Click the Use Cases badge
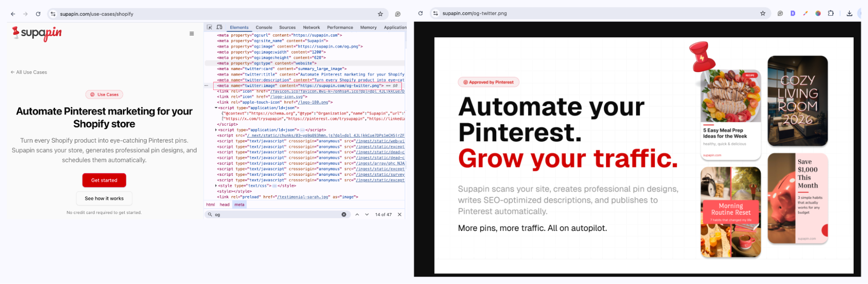The width and height of the screenshot is (868, 284). pyautogui.click(x=104, y=94)
